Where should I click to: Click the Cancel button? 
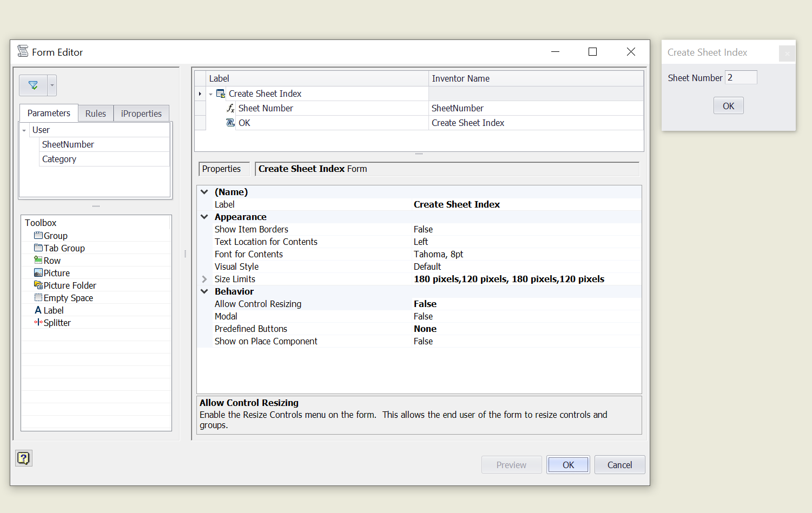click(x=619, y=464)
